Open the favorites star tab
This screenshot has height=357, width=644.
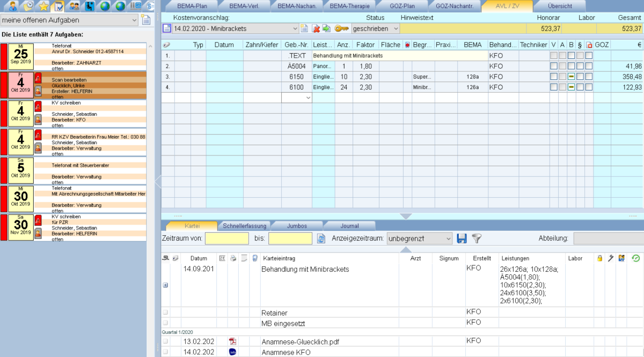click(43, 6)
